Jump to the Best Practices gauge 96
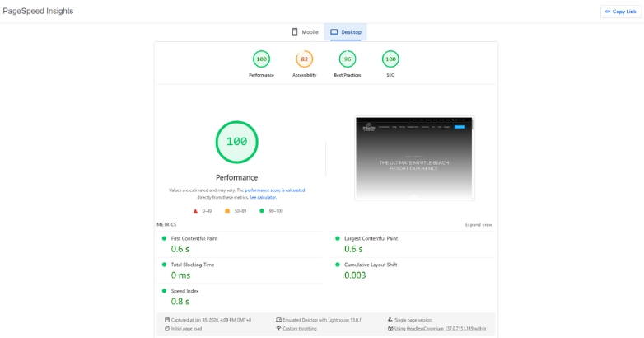644x338 pixels. 348,59
